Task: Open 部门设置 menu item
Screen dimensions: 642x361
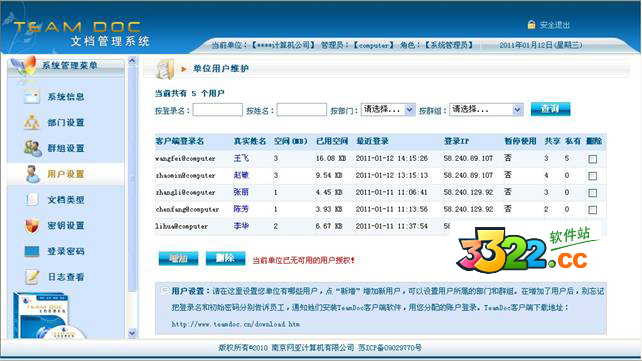Action: (66, 122)
